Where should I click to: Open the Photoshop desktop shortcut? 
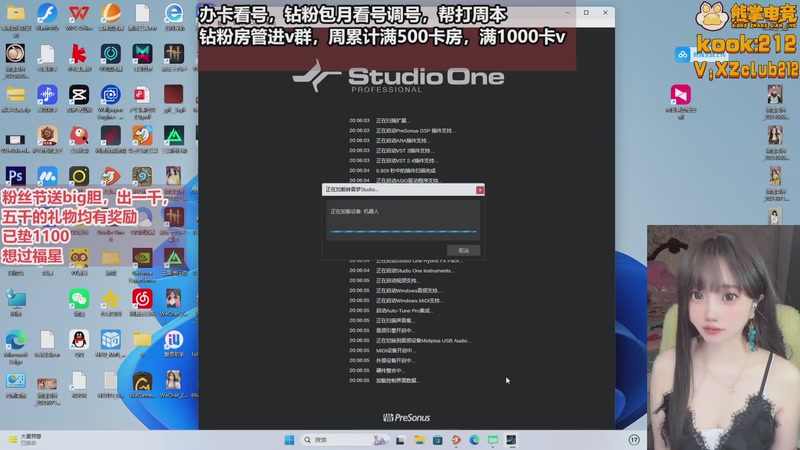(15, 176)
